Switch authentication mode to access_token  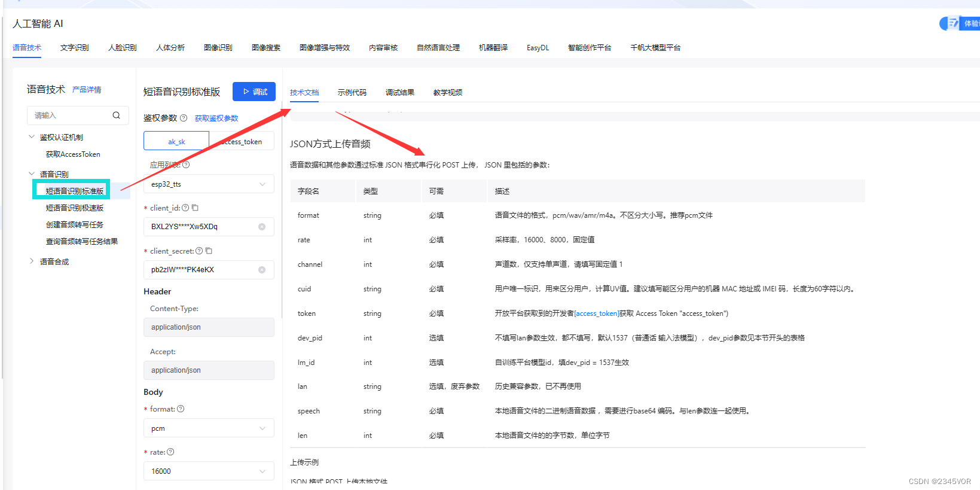pos(242,141)
